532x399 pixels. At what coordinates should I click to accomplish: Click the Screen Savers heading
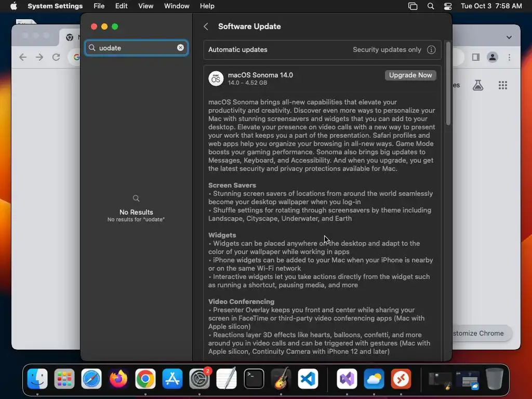(232, 185)
